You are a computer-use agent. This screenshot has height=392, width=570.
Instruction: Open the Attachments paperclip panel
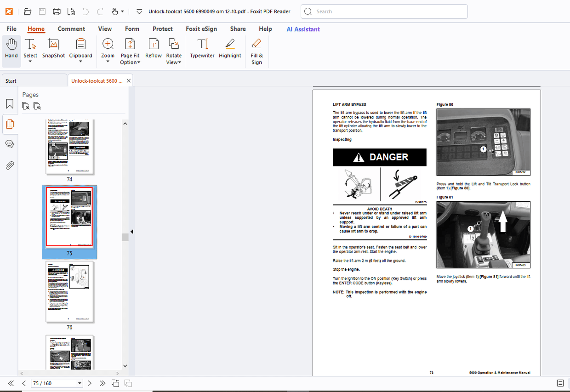tap(10, 165)
